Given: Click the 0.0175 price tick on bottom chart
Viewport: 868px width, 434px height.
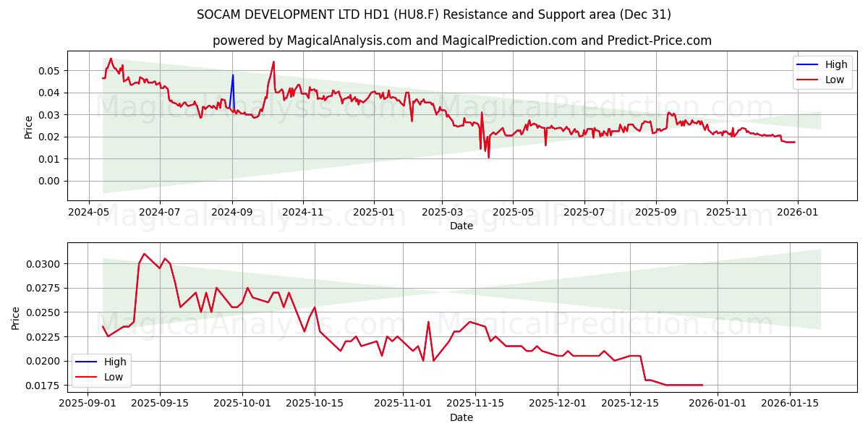Looking at the screenshot, I should (43, 386).
